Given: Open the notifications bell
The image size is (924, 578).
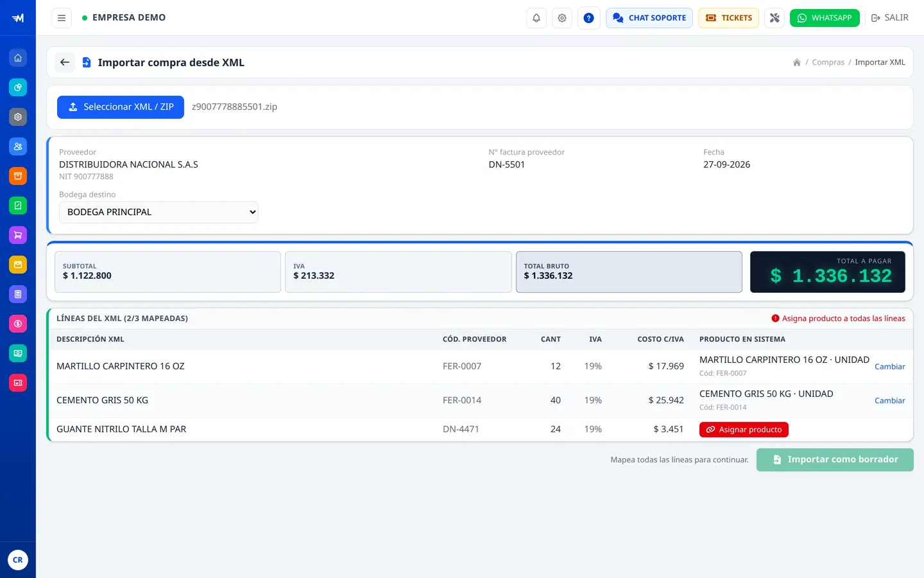Looking at the screenshot, I should pyautogui.click(x=536, y=18).
